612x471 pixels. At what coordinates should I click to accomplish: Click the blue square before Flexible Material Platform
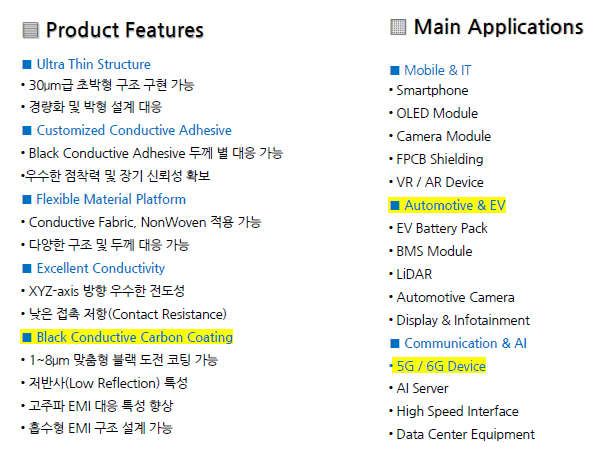coord(27,199)
